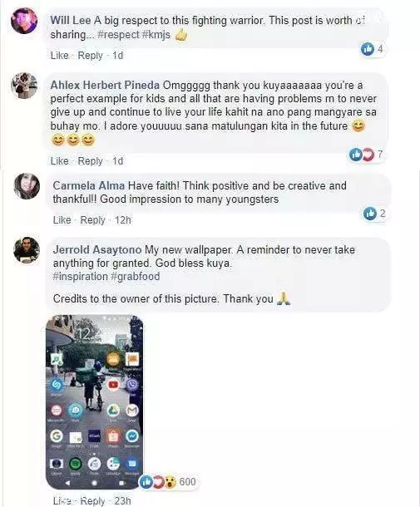420x507 pixels.
Task: Open the phone wallpaper screenshot image
Action: click(x=95, y=402)
